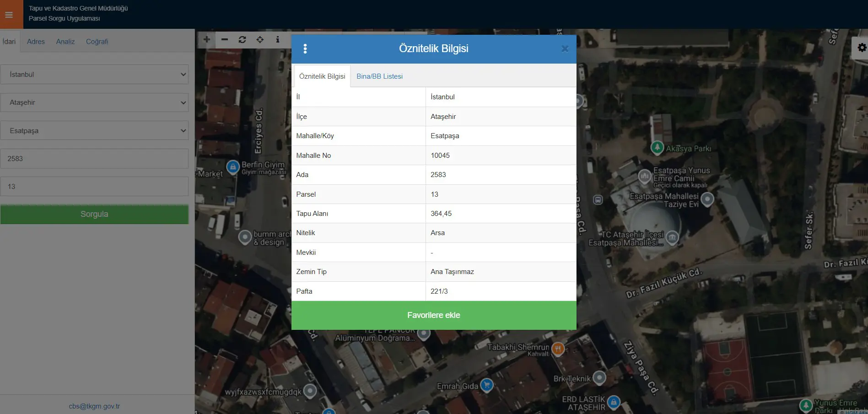Image resolution: width=868 pixels, height=414 pixels.
Task: Click the Emrah Gıda shopping cart marker
Action: tap(487, 385)
